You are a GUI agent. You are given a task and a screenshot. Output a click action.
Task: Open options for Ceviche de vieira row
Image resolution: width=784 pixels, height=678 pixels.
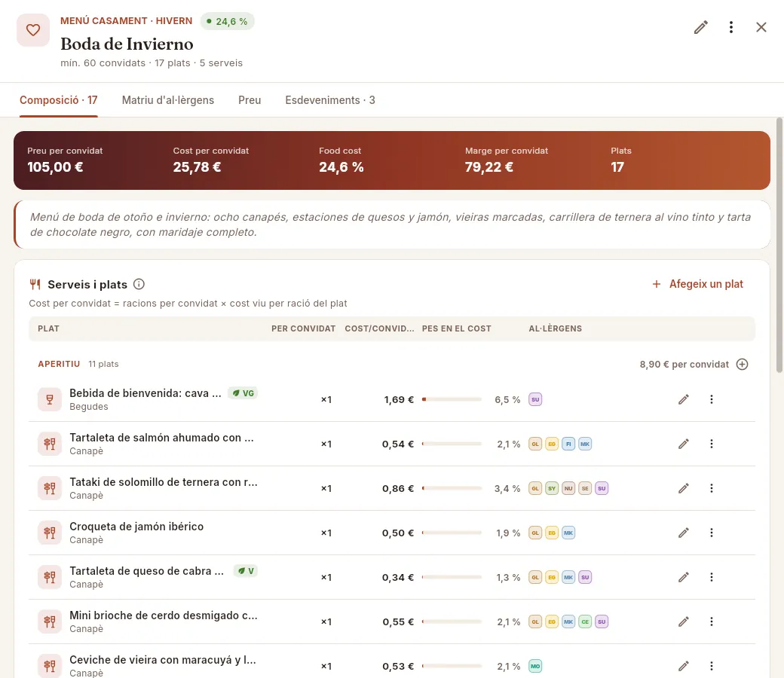click(x=712, y=666)
